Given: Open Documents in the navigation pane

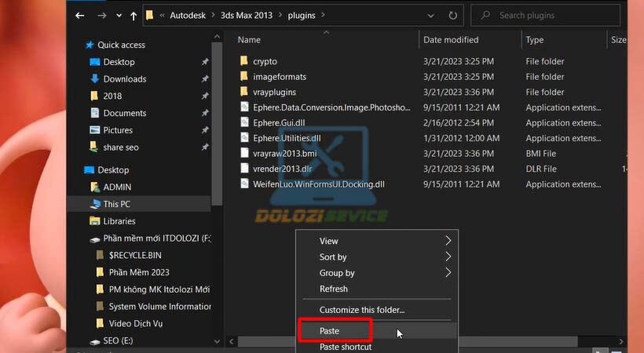Looking at the screenshot, I should (124, 113).
